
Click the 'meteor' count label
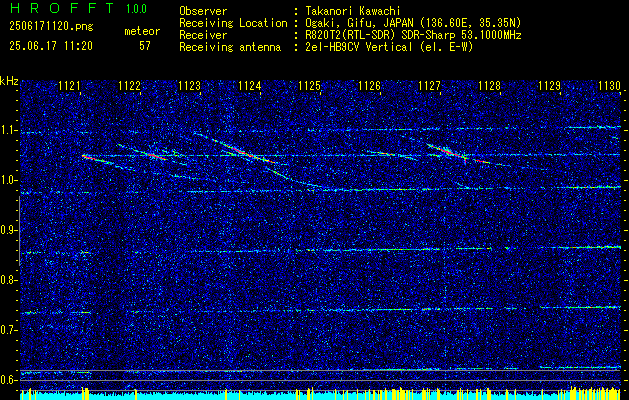point(142,31)
